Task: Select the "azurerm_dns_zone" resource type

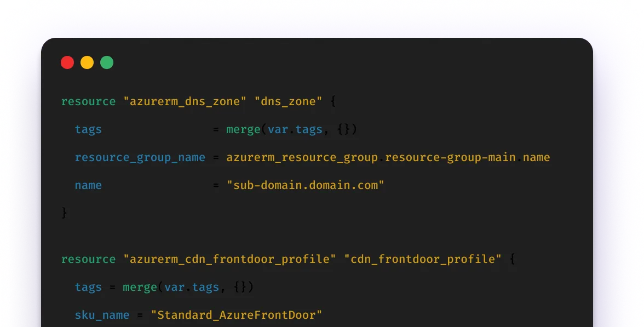Action: (184, 101)
